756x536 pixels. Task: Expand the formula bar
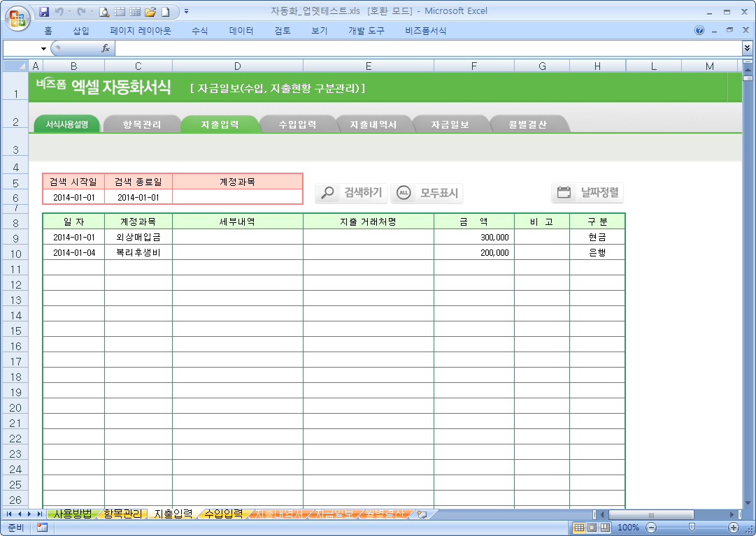tap(747, 48)
